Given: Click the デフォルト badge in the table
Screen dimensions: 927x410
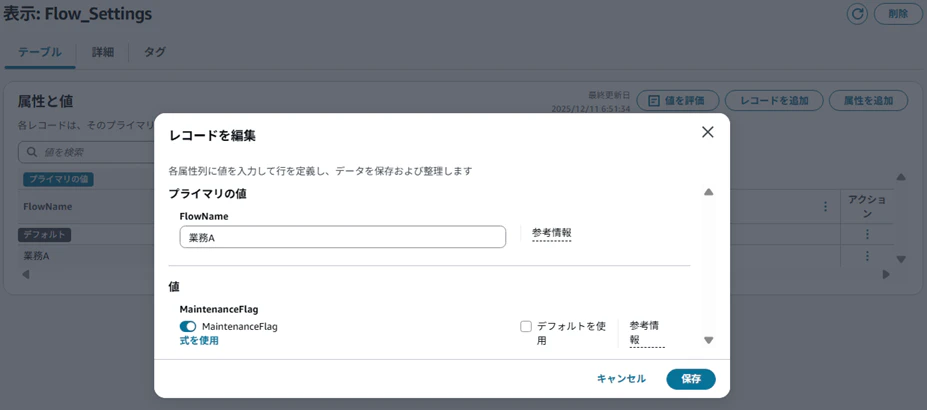Looking at the screenshot, I should click(x=45, y=235).
